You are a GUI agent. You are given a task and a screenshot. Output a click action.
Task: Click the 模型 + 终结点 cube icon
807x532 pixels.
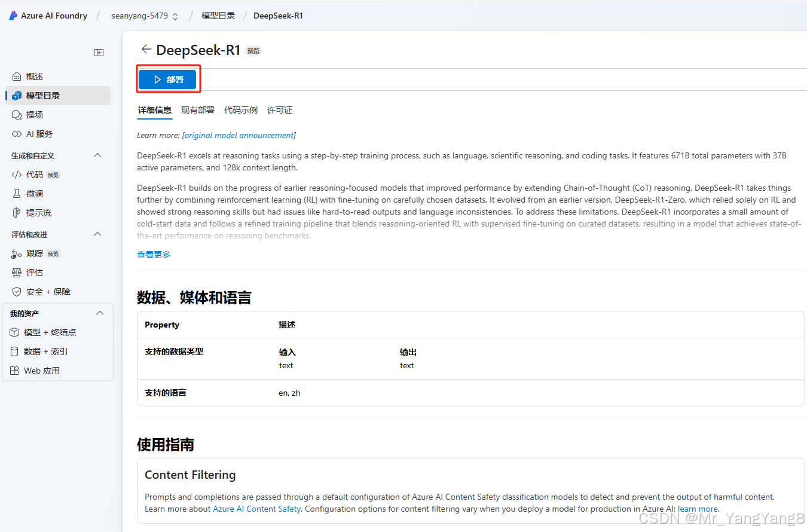pyautogui.click(x=14, y=332)
